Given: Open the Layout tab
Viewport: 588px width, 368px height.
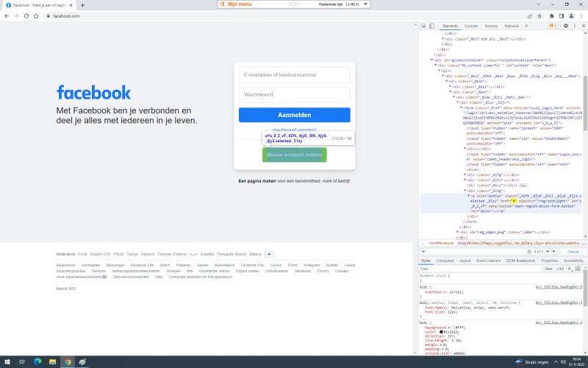Looking at the screenshot, I should point(465,261).
